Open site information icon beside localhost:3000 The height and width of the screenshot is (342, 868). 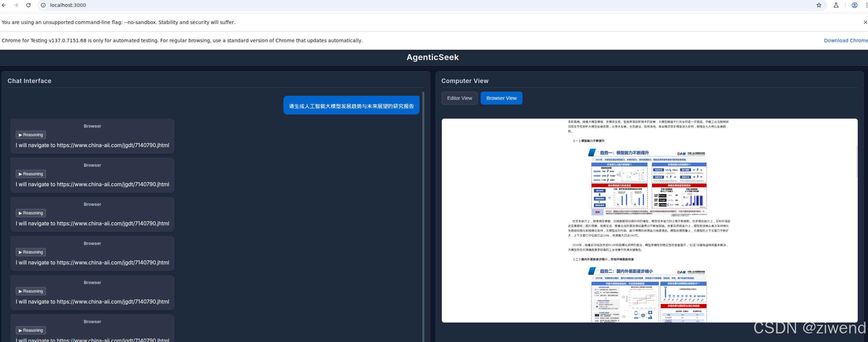43,5
